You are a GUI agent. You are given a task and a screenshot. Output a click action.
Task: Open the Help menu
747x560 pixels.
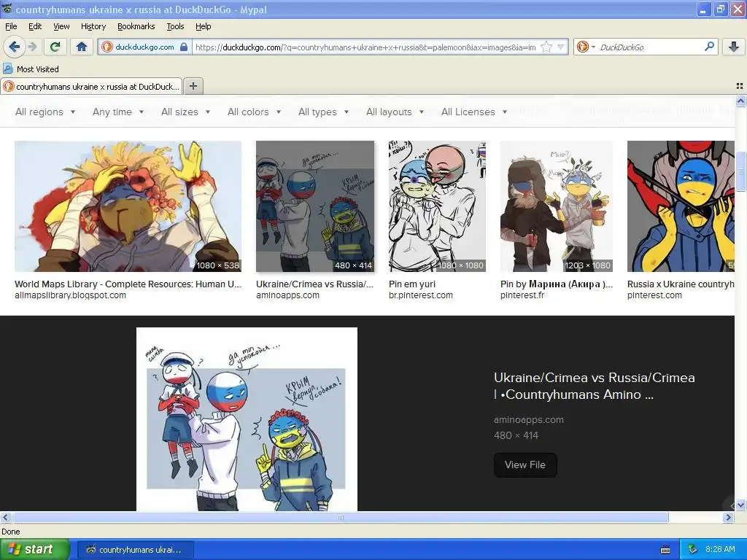tap(204, 26)
